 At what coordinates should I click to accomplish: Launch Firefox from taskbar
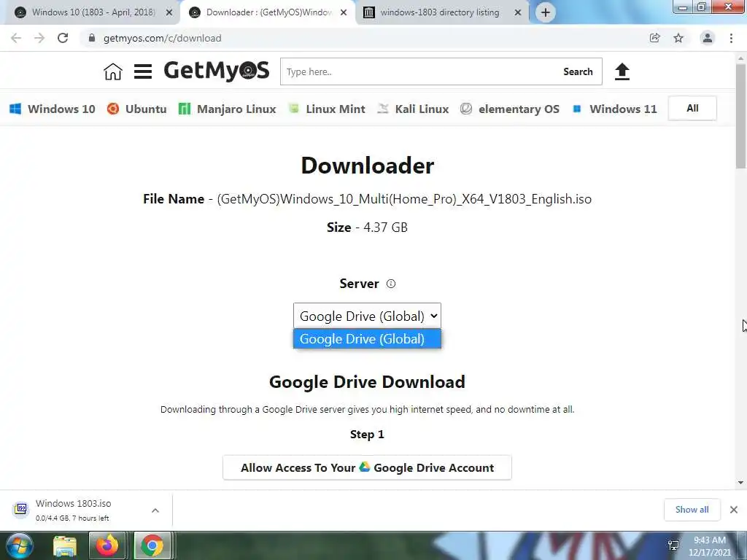(x=107, y=545)
